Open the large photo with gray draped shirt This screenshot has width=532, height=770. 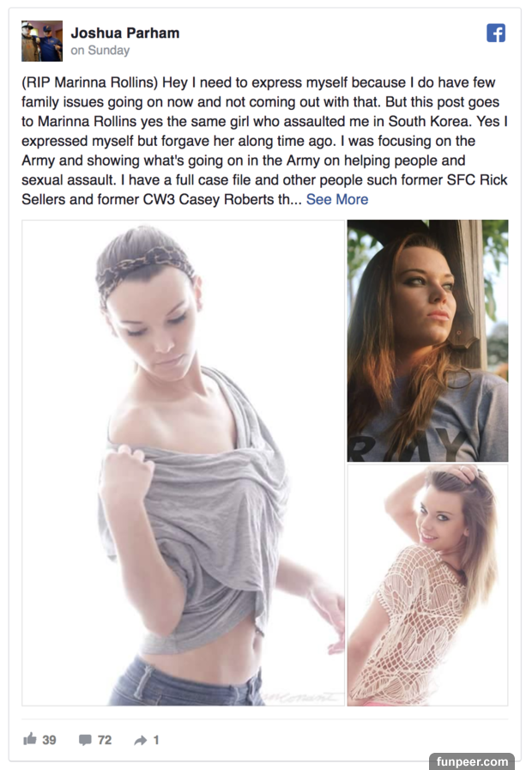(x=183, y=463)
